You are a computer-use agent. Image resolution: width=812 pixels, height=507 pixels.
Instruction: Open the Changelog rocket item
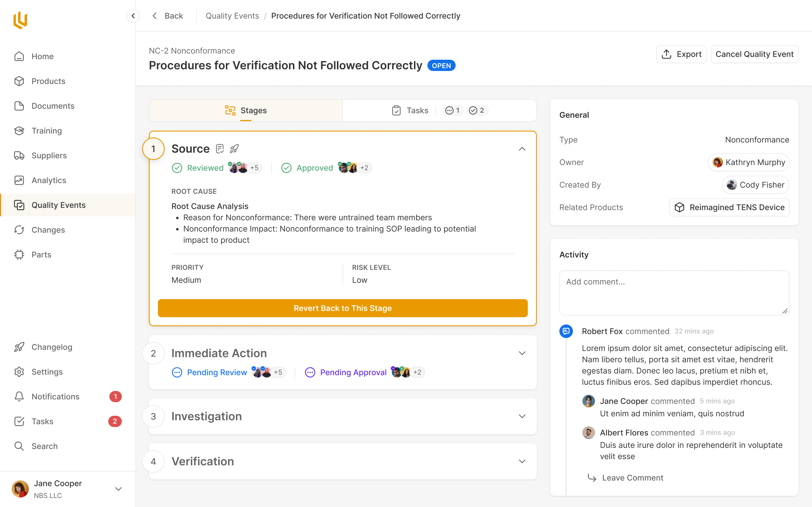[x=52, y=347]
